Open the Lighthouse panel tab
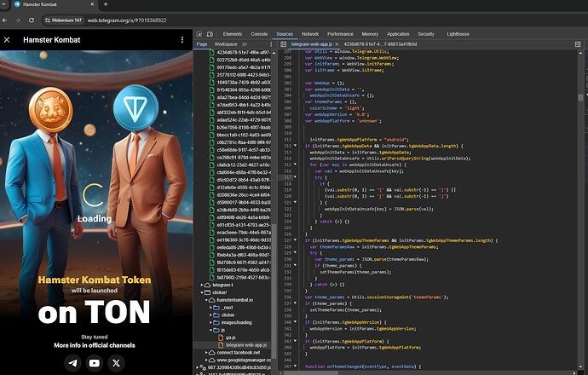Screen dimensions: 588x375 click(458, 34)
